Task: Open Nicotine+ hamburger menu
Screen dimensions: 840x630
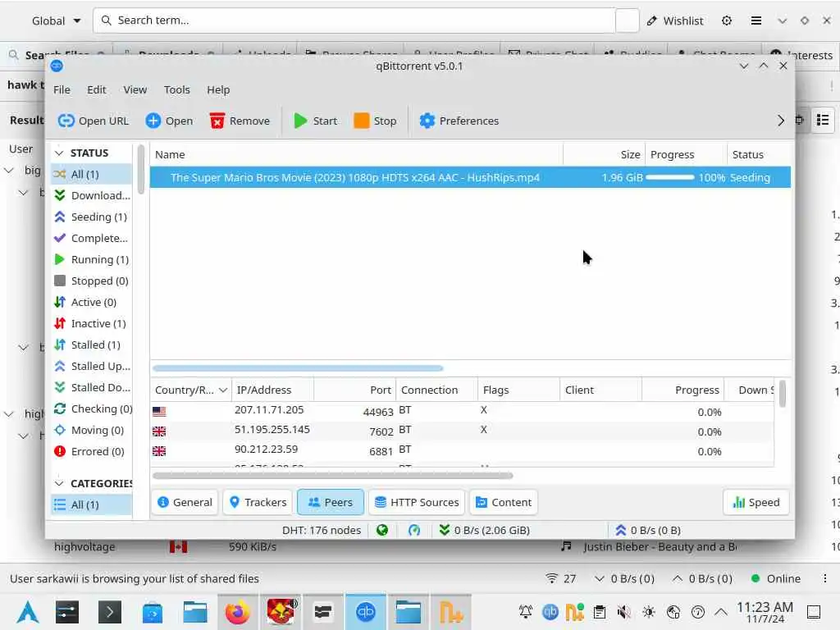Action: coord(756,21)
